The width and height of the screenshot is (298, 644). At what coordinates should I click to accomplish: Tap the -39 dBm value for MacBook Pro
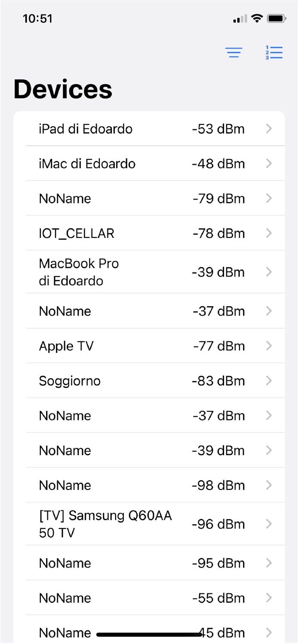[x=218, y=272]
